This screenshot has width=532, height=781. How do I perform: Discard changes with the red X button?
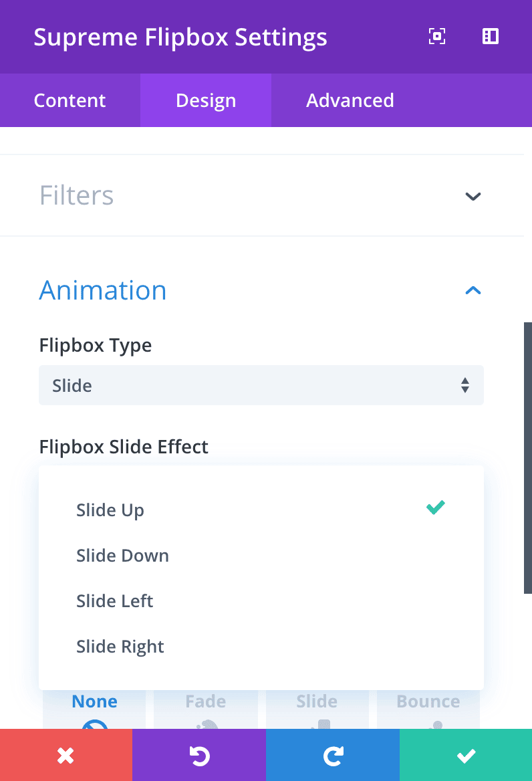click(66, 755)
